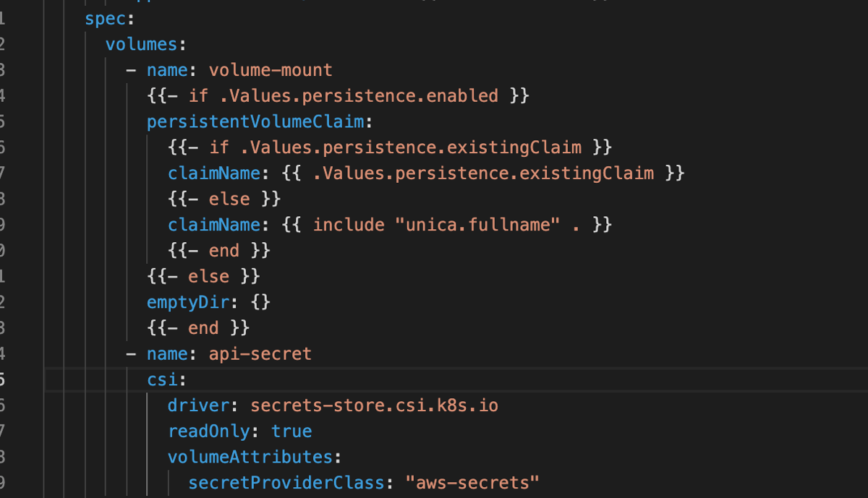Click the csi key

coord(162,380)
